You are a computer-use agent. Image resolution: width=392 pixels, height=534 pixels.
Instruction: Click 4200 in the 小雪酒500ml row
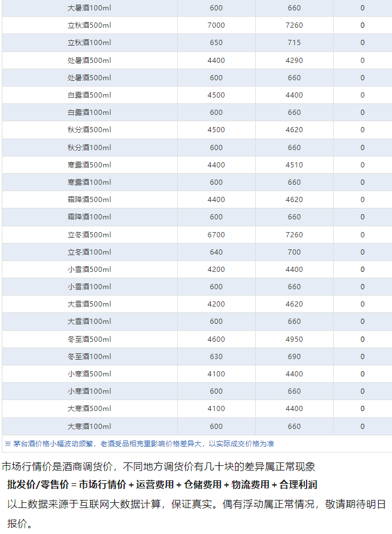coord(216,270)
